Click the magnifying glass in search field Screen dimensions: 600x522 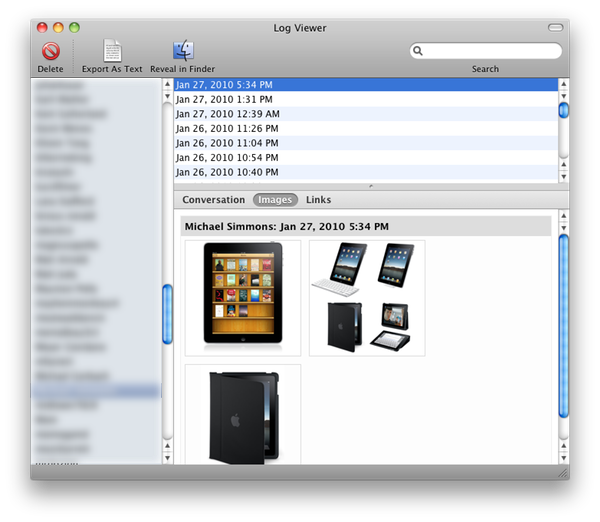418,51
